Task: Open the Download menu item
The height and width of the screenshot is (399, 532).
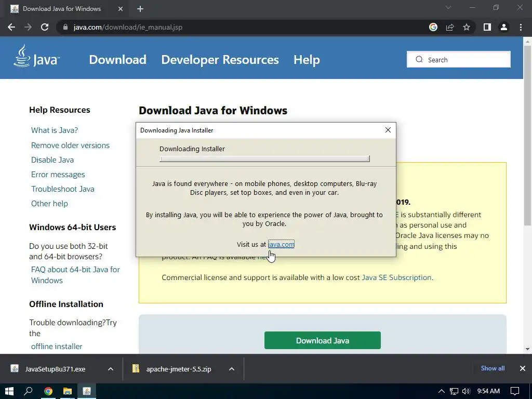Action: 117,60
